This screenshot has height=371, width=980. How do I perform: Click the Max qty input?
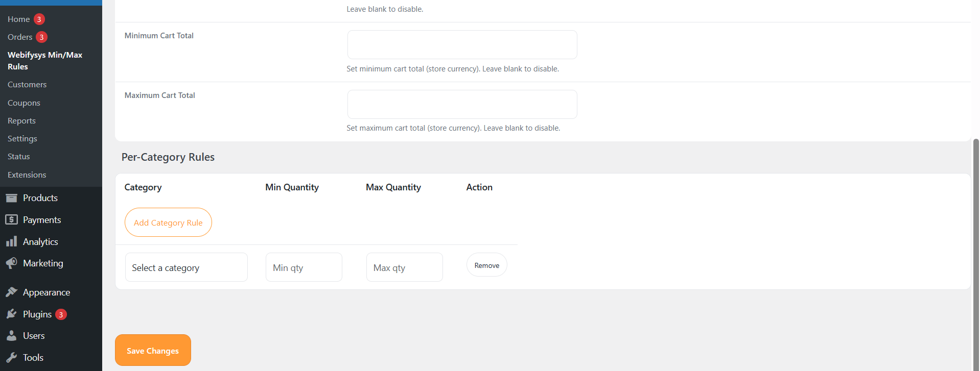pyautogui.click(x=405, y=267)
